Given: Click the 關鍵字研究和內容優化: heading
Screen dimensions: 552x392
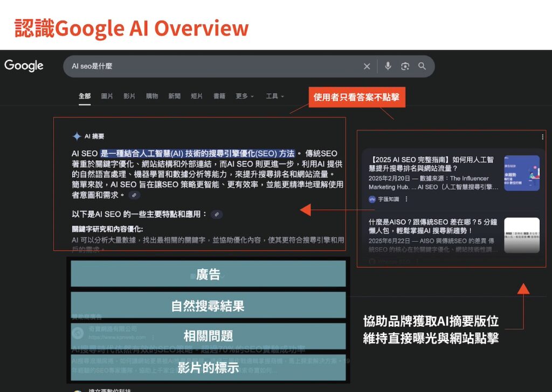Looking at the screenshot, I should tap(107, 229).
